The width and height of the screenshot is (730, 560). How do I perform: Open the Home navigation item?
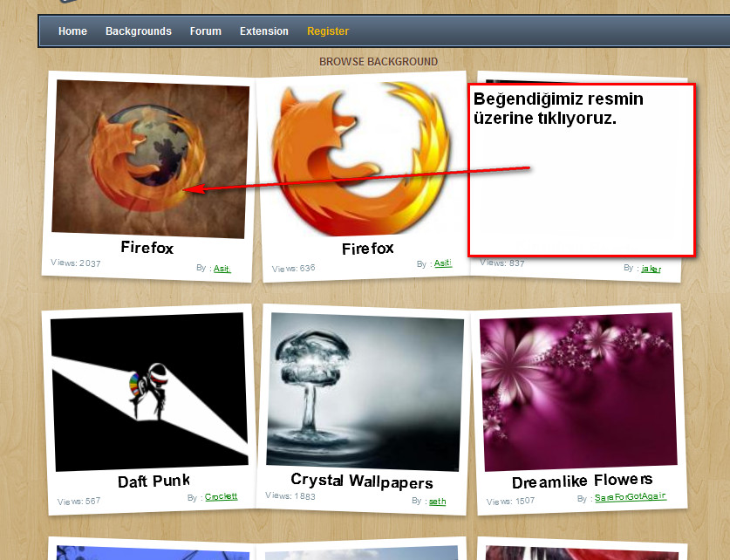coord(72,31)
